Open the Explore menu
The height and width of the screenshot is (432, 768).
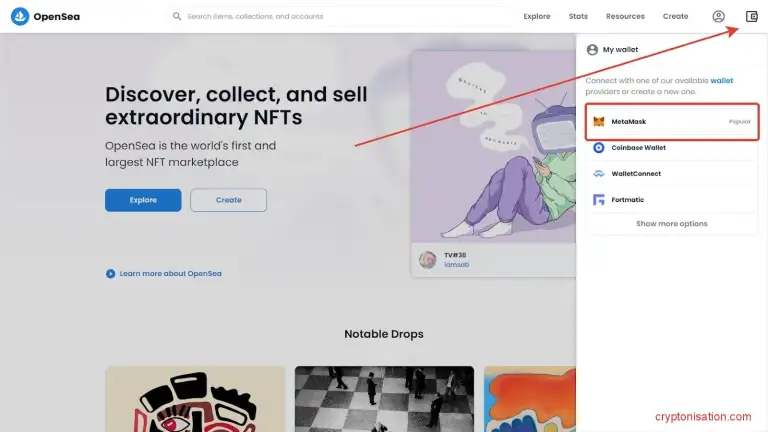click(536, 16)
